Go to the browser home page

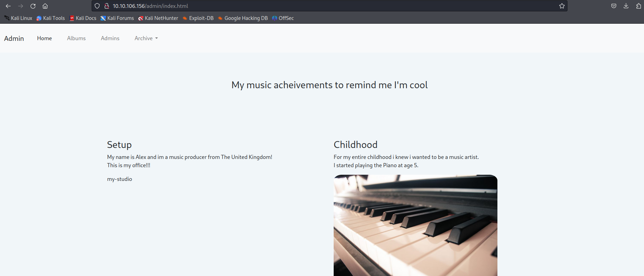click(45, 6)
